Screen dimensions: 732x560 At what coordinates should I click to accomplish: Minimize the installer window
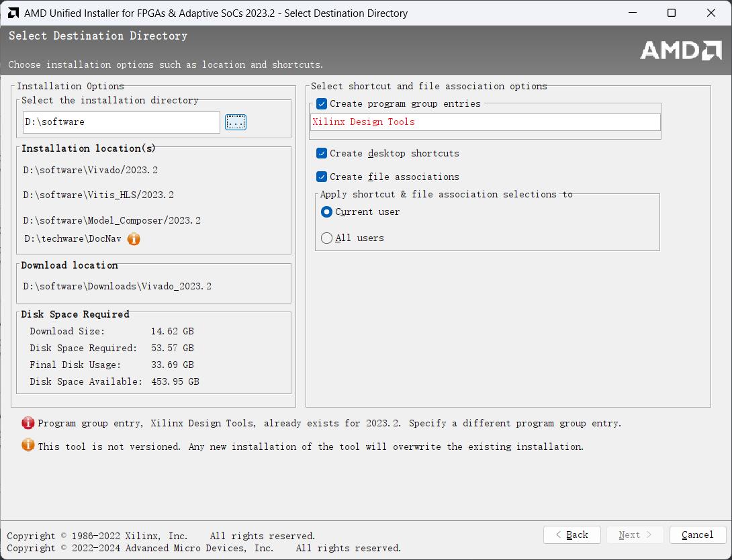click(632, 13)
